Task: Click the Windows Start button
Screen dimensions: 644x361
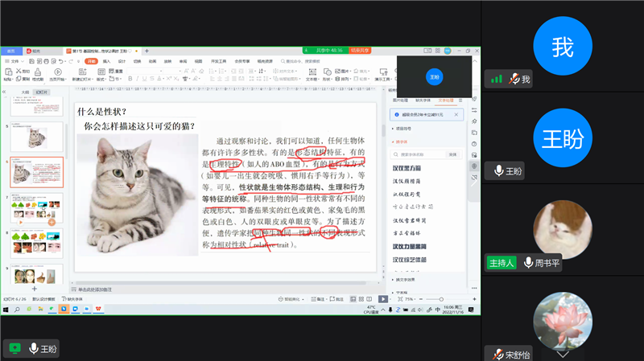Action: point(6,310)
